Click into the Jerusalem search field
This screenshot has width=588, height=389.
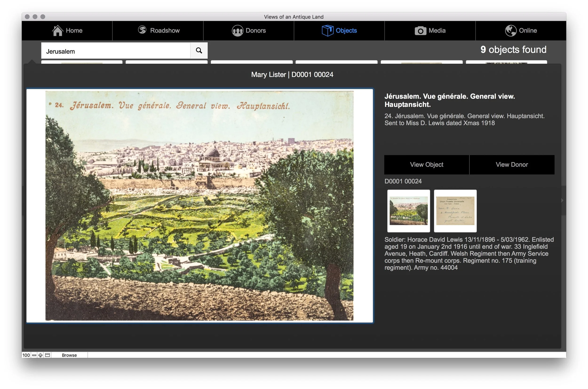116,51
